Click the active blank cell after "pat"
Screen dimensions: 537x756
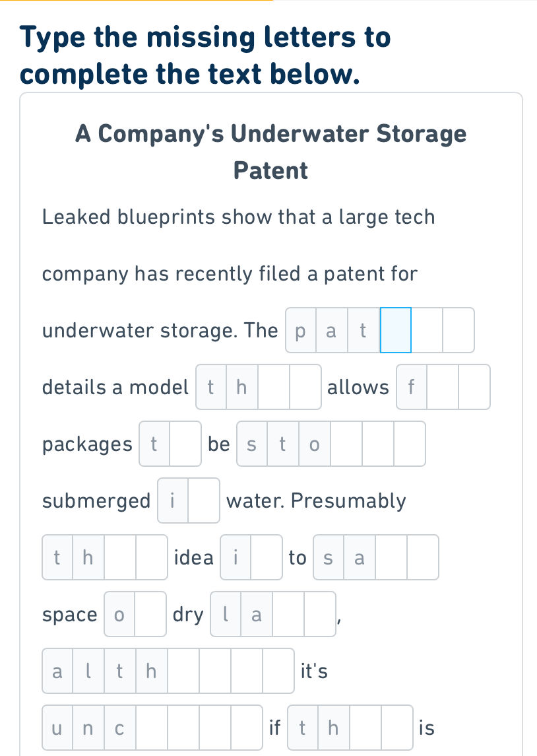[395, 330]
